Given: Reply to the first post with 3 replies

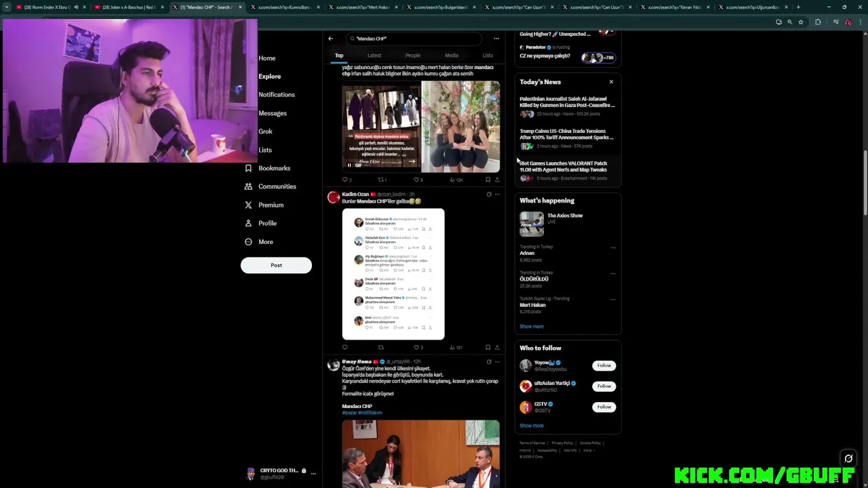Looking at the screenshot, I should pos(346,180).
